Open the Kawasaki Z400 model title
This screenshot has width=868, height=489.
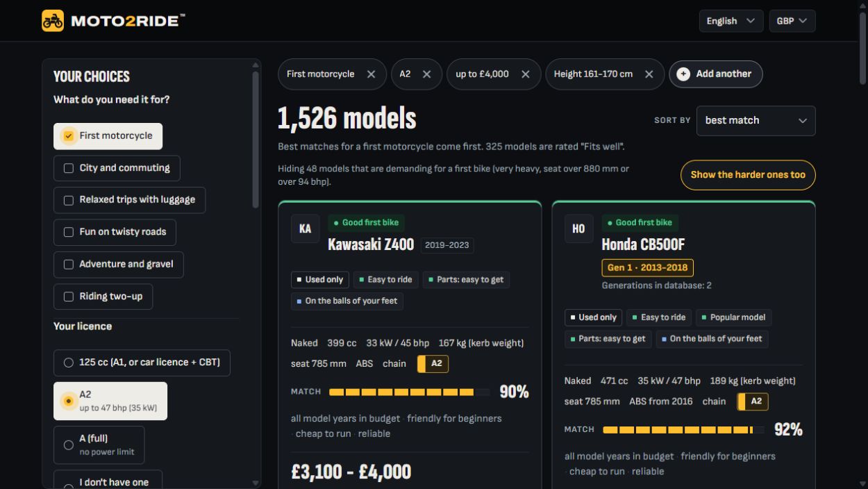(371, 244)
